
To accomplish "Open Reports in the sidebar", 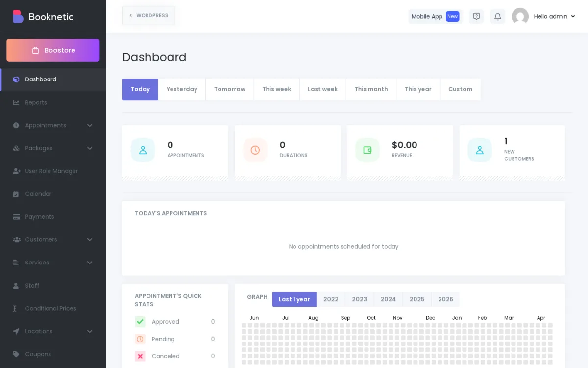I will pyautogui.click(x=53, y=103).
